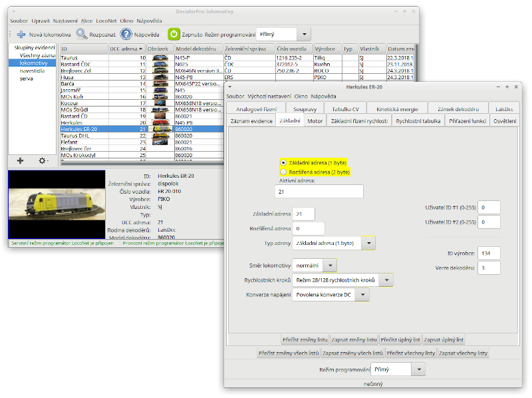Click the plus icon below groups list
532x398 pixels.
pos(20,161)
